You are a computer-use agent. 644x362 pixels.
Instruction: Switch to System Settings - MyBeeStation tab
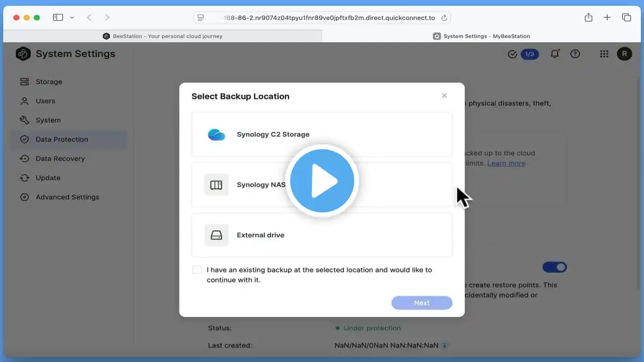tap(481, 36)
